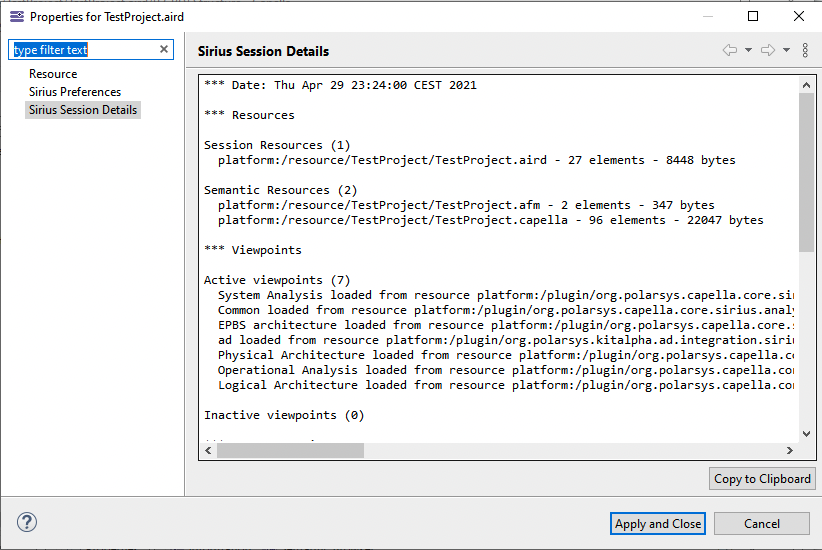Expand the back history dropdown arrow
This screenshot has height=550, width=822.
(x=748, y=50)
